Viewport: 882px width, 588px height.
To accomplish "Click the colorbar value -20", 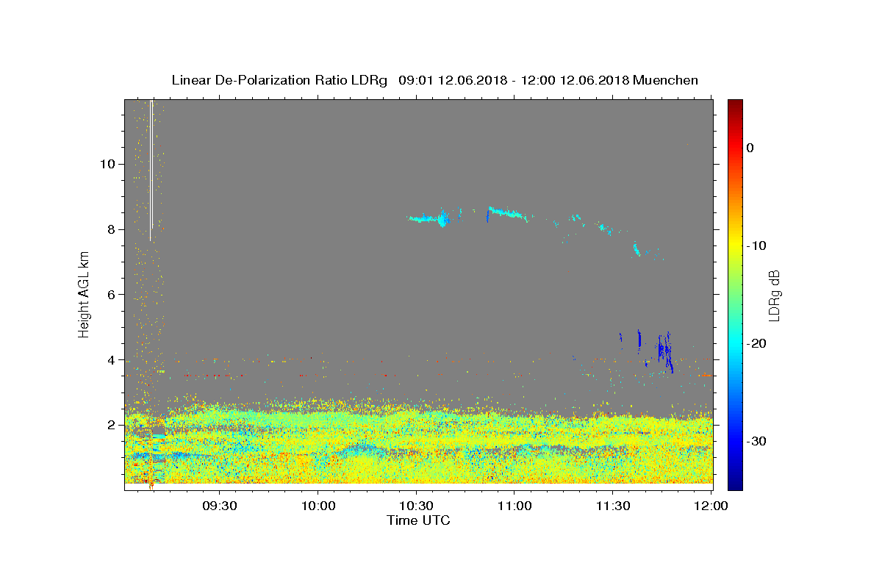I will click(x=757, y=343).
